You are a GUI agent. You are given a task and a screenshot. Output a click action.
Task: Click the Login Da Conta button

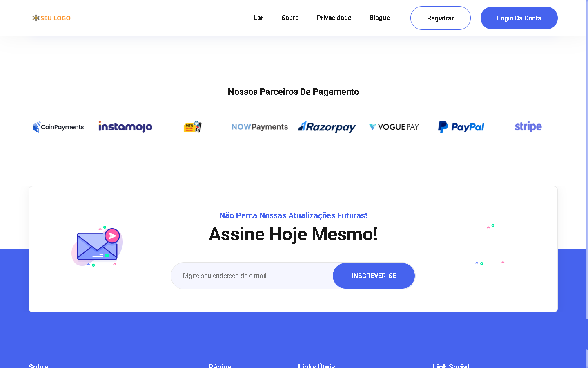coord(519,18)
